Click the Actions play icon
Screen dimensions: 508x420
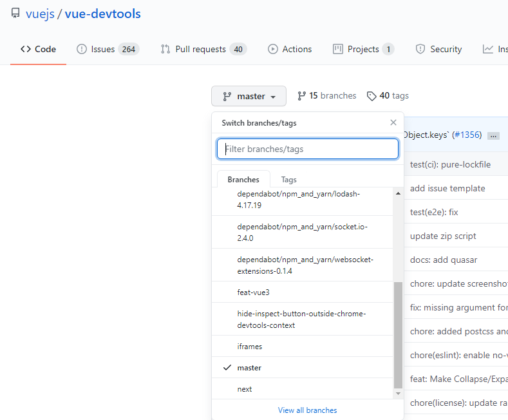pos(273,49)
